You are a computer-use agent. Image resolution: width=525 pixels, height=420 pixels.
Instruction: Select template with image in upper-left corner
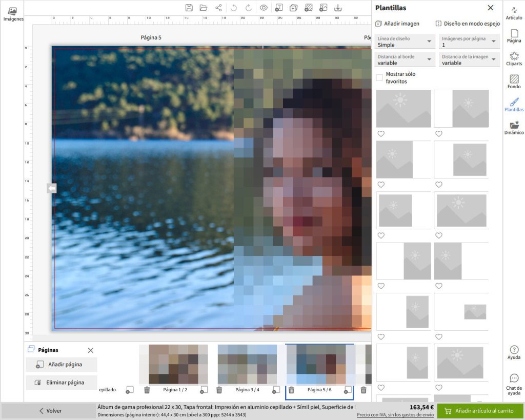tap(403, 210)
